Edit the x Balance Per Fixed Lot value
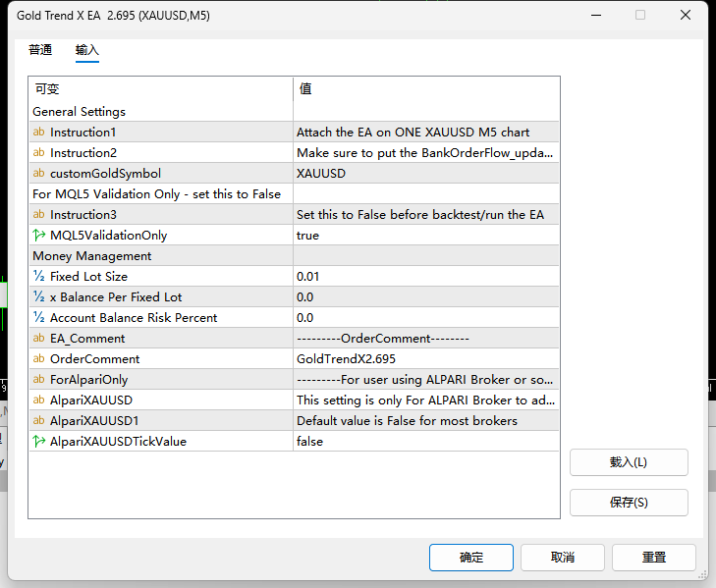The height and width of the screenshot is (588, 716). tap(426, 296)
